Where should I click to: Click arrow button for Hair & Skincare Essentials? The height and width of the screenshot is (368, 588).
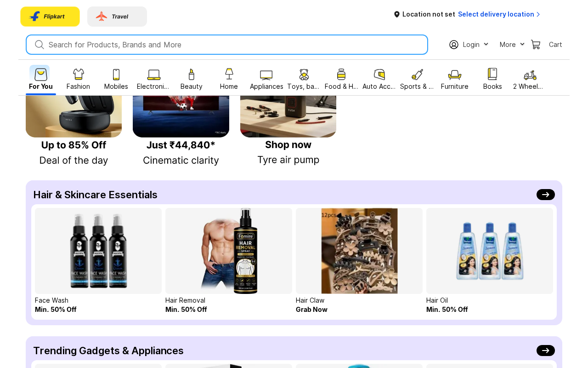[x=546, y=195]
